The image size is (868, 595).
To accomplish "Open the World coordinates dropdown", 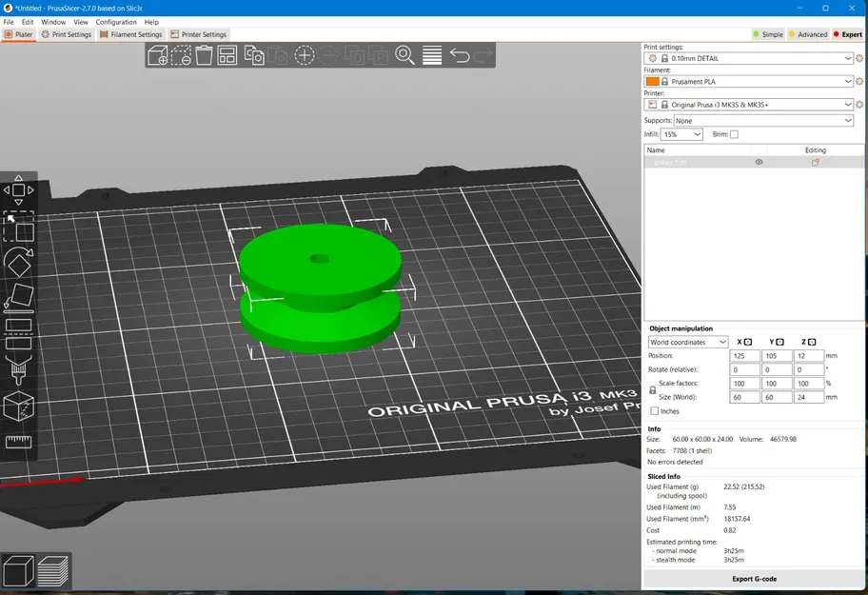I will click(688, 342).
